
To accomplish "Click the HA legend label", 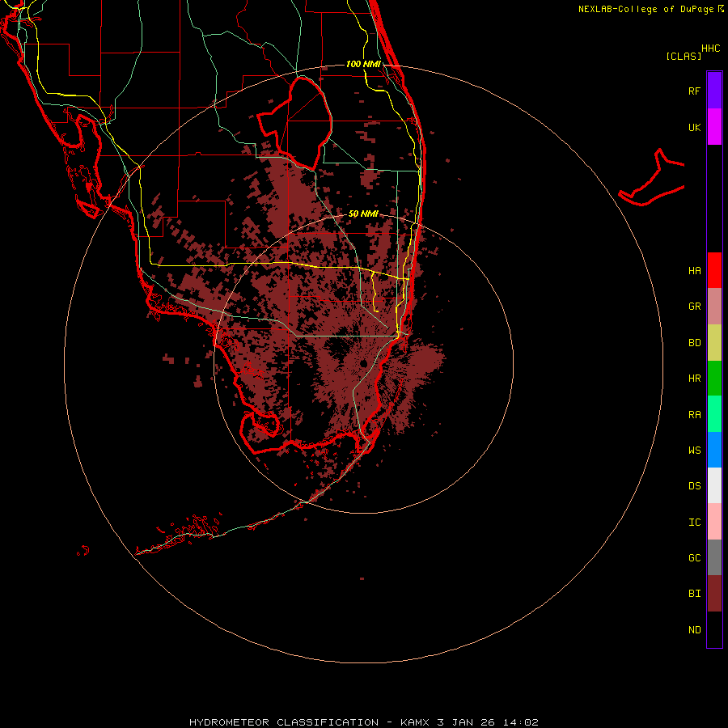I will [694, 270].
